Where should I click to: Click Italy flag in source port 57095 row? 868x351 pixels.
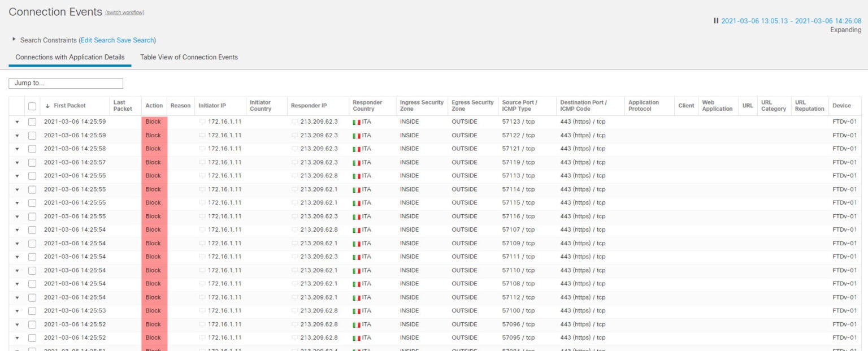(357, 338)
